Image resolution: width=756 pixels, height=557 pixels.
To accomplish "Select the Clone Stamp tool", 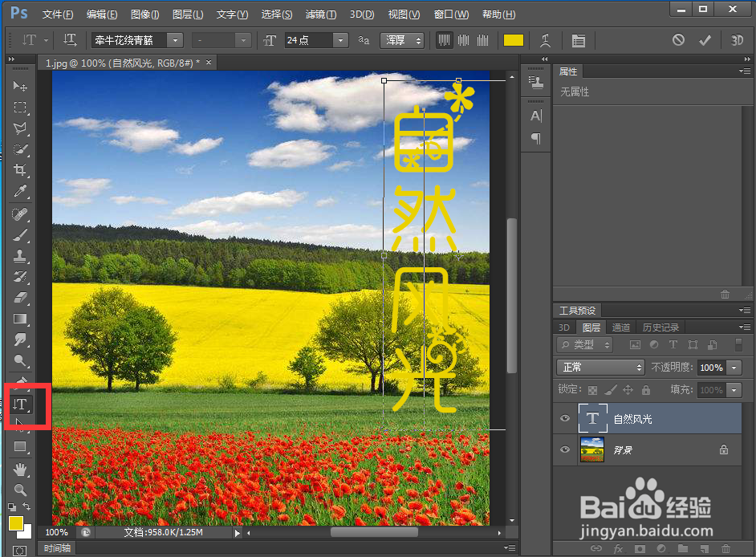I will 20,255.
